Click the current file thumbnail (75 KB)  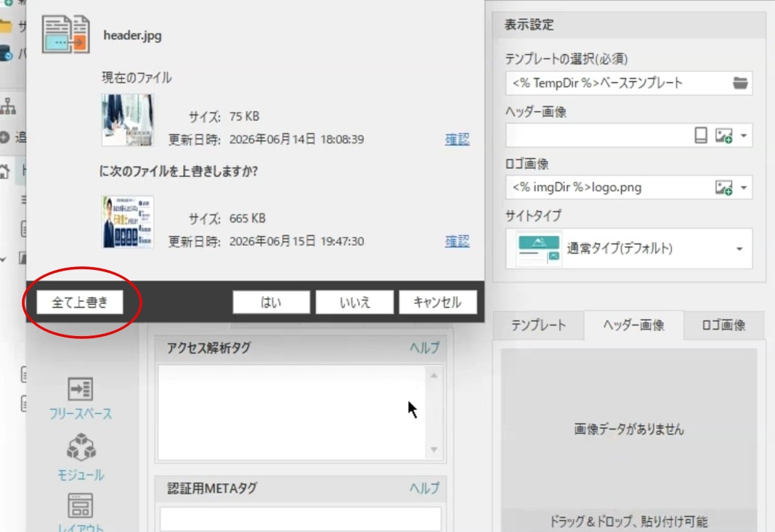[x=128, y=120]
